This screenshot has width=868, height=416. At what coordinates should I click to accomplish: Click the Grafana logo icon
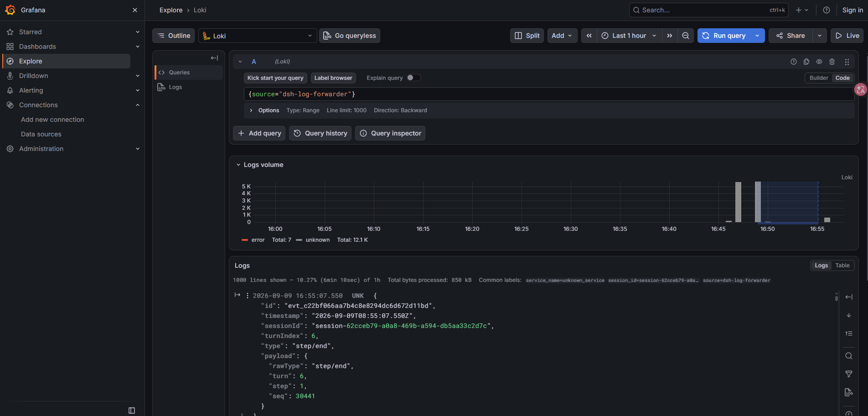pos(10,10)
